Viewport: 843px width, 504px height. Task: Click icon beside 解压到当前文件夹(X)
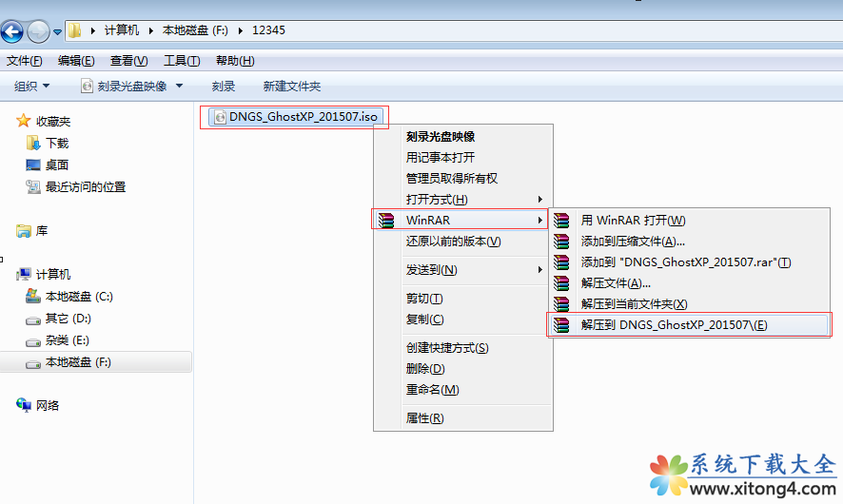pyautogui.click(x=561, y=304)
